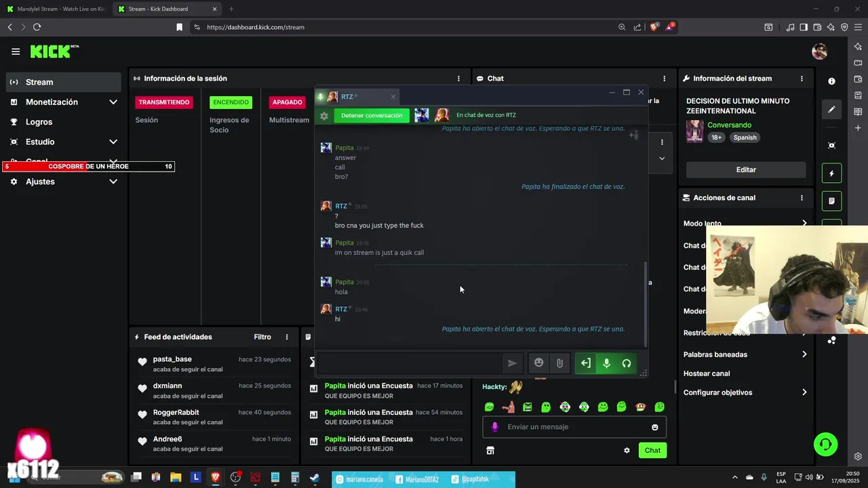Click the Steam chat vertical scrollbar
The width and height of the screenshot is (868, 488).
[x=645, y=304]
